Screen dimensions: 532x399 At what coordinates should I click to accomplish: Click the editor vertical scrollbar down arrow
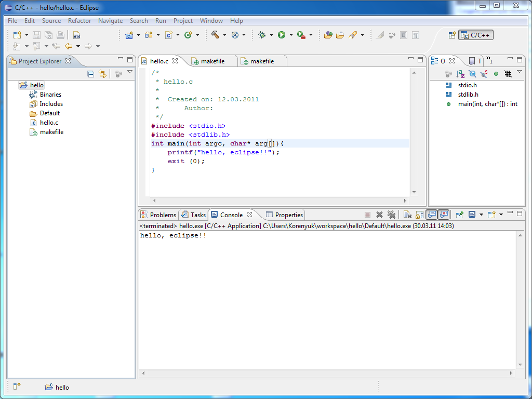coord(414,192)
